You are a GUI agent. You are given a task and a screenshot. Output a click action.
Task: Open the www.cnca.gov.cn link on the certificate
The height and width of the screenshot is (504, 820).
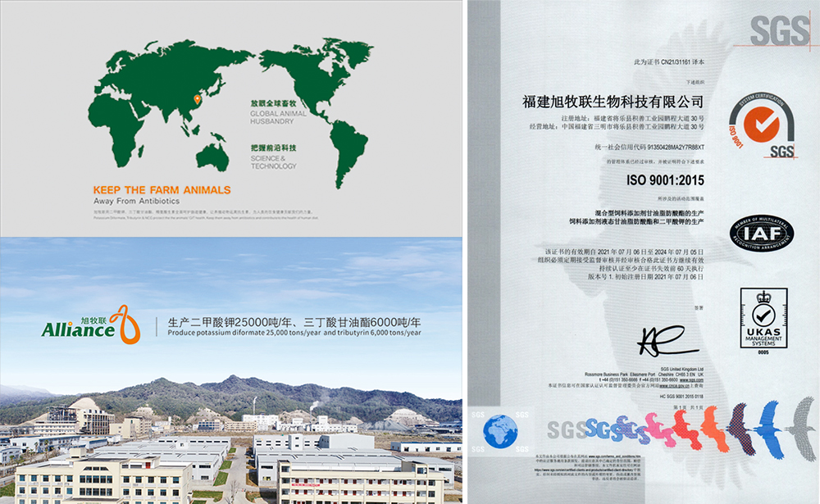(x=673, y=385)
